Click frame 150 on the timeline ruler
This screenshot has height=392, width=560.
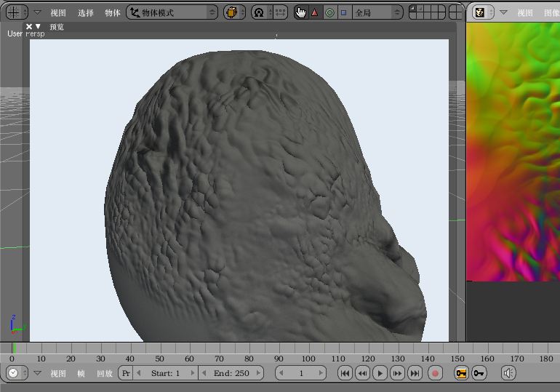point(457,359)
